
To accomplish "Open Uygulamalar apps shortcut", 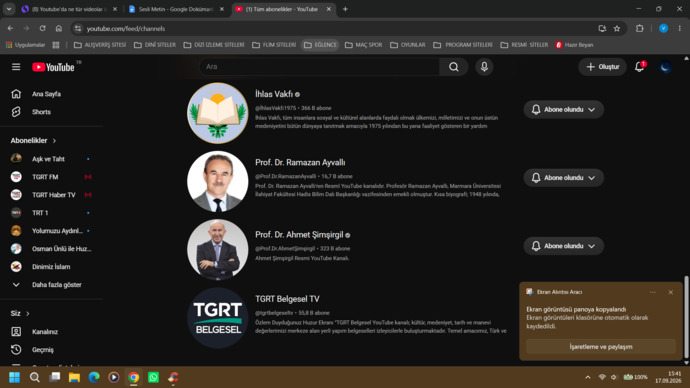I will coord(25,45).
